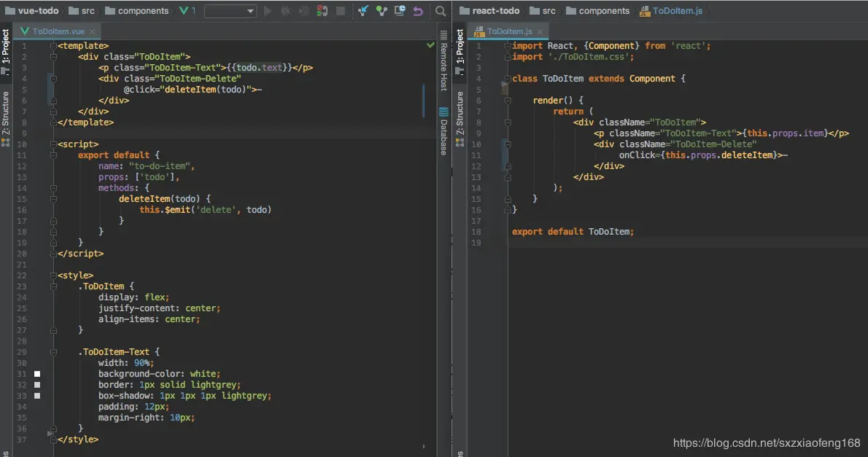Click the Stop square icon in toolbar
The image size is (868, 457).
coord(340,11)
